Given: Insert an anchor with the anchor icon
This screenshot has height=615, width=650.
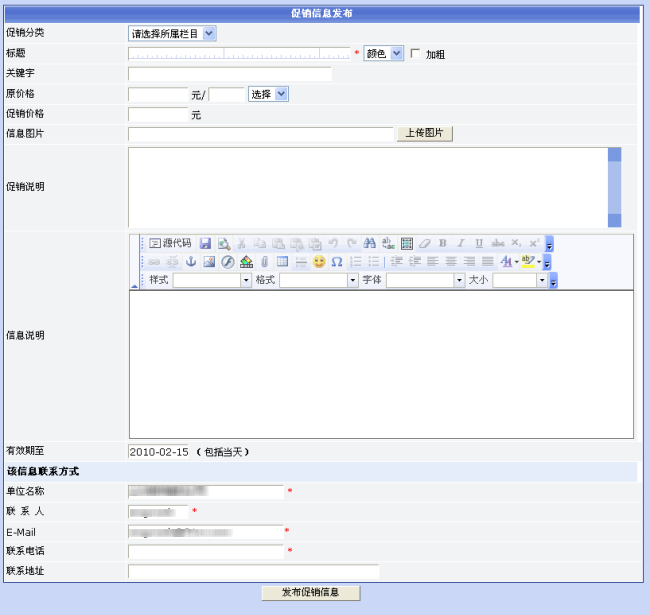Looking at the screenshot, I should [x=191, y=262].
